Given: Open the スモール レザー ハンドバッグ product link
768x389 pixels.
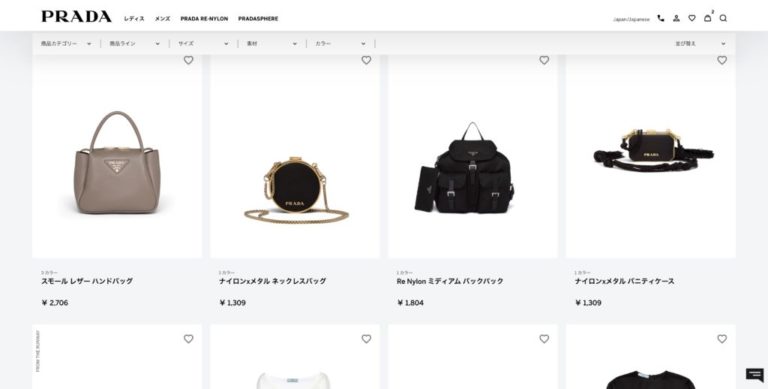Looking at the screenshot, I should (87, 281).
